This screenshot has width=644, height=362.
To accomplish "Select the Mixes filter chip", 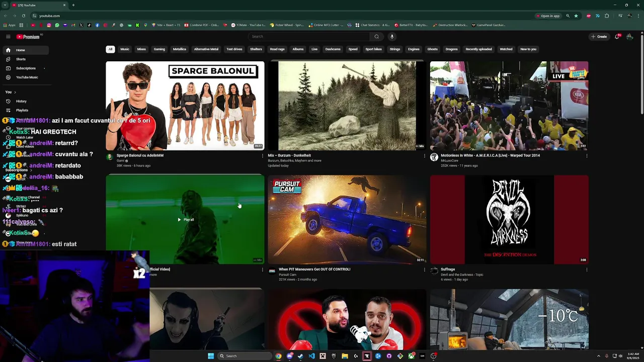I will pyautogui.click(x=141, y=49).
